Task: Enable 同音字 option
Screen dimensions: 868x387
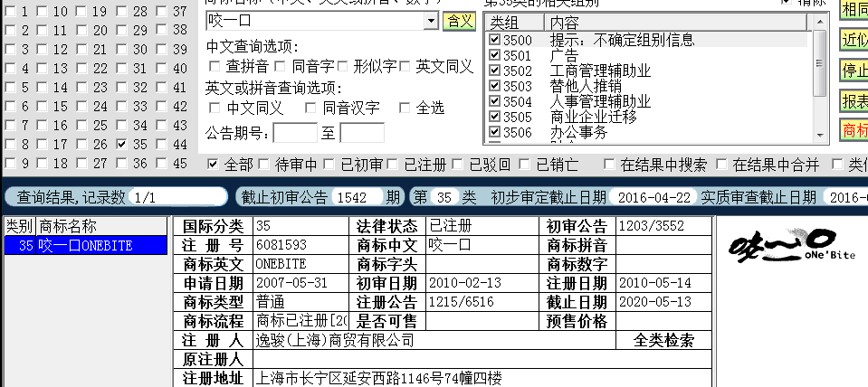Action: pyautogui.click(x=281, y=66)
